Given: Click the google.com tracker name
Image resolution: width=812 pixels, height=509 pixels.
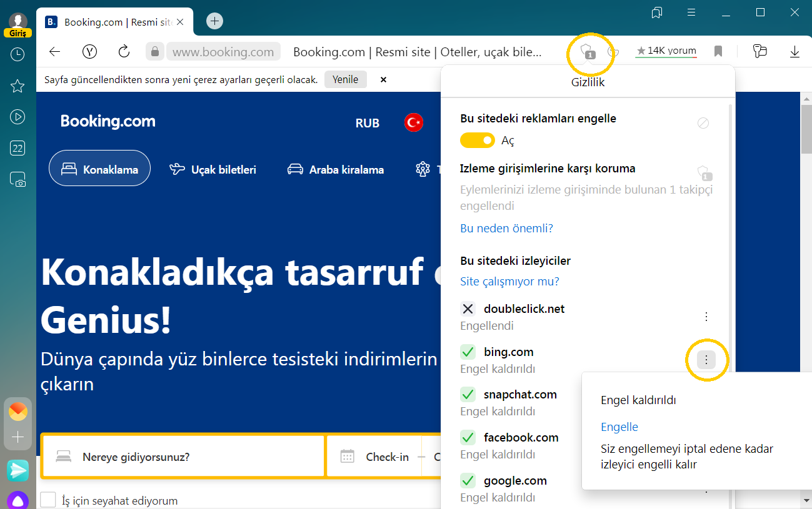Looking at the screenshot, I should (x=515, y=481).
